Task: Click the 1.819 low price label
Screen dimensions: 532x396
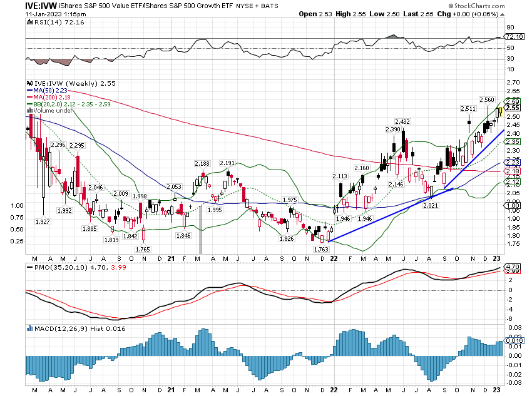Action: pos(111,240)
